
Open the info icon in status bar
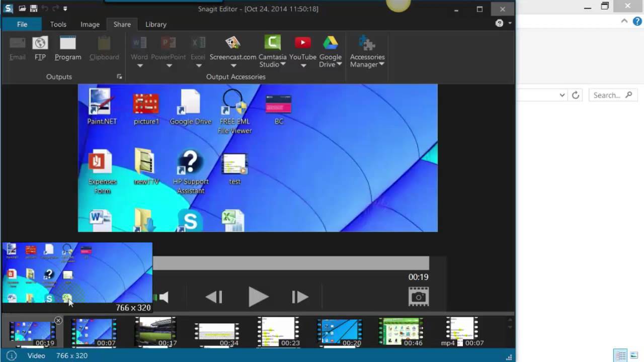[11, 355]
